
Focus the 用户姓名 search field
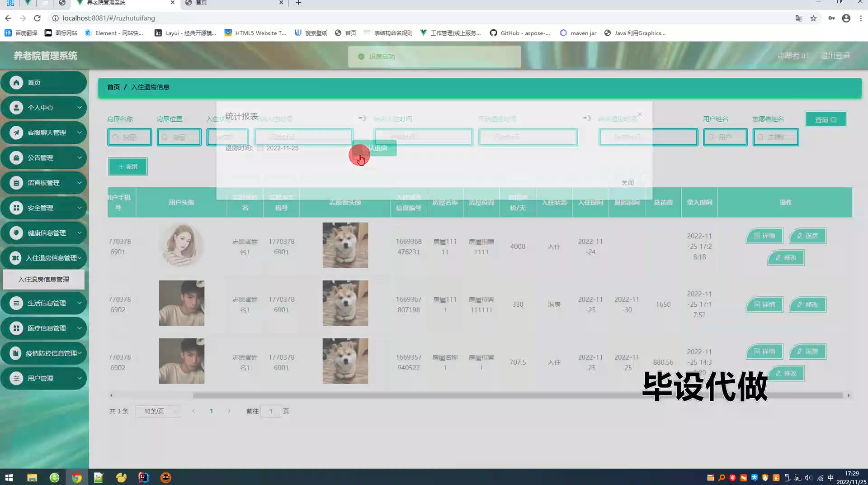click(725, 137)
